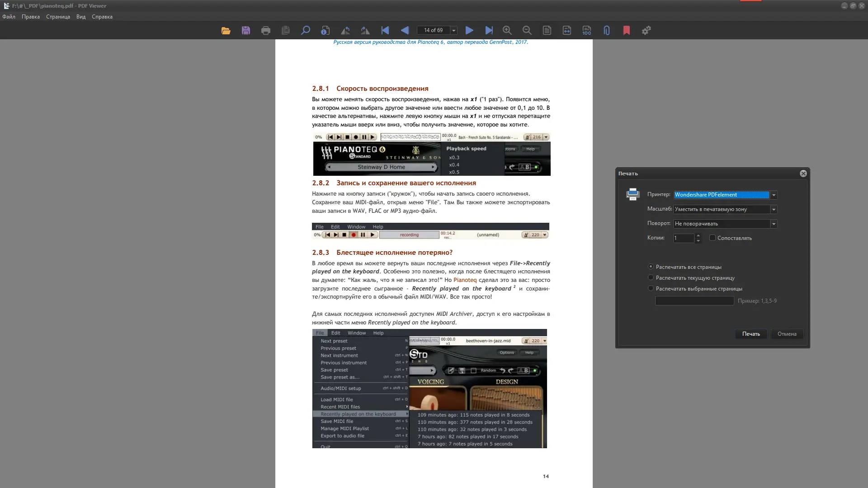Open the attachments panel via the paperclip icon
868x488 pixels.
pos(606,30)
